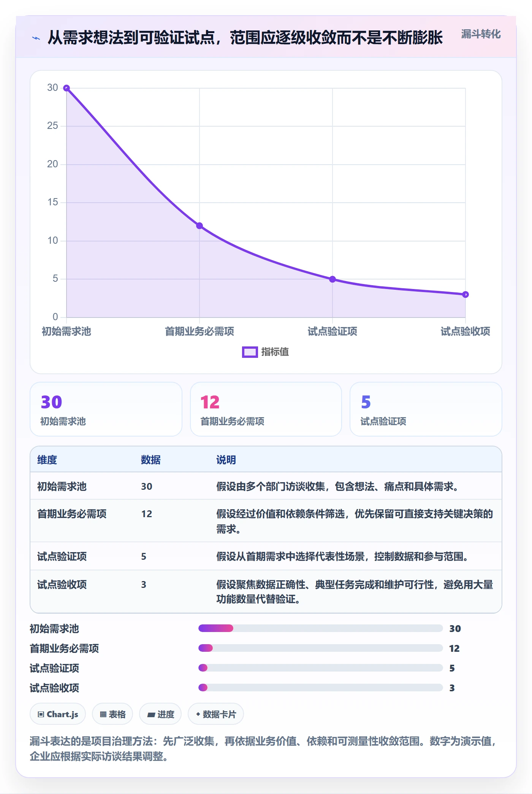The image size is (532, 794).
Task: Select the data card showing 30
Action: pos(106,409)
